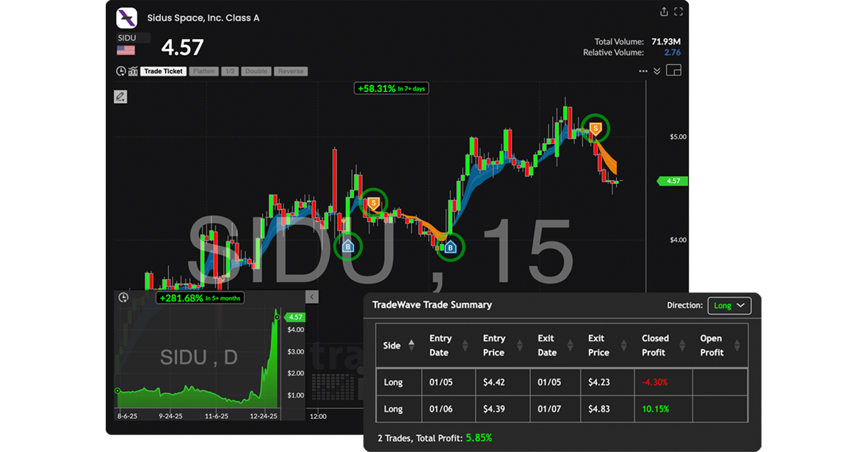Click the first blue Buy signal marker

tap(349, 246)
